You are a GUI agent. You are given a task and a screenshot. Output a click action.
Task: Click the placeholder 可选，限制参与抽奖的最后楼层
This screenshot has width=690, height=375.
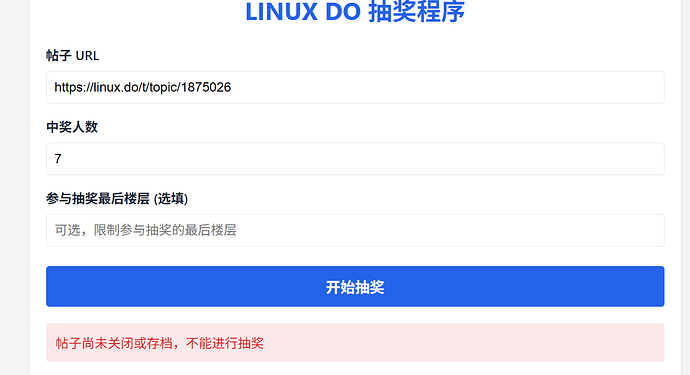point(146,230)
